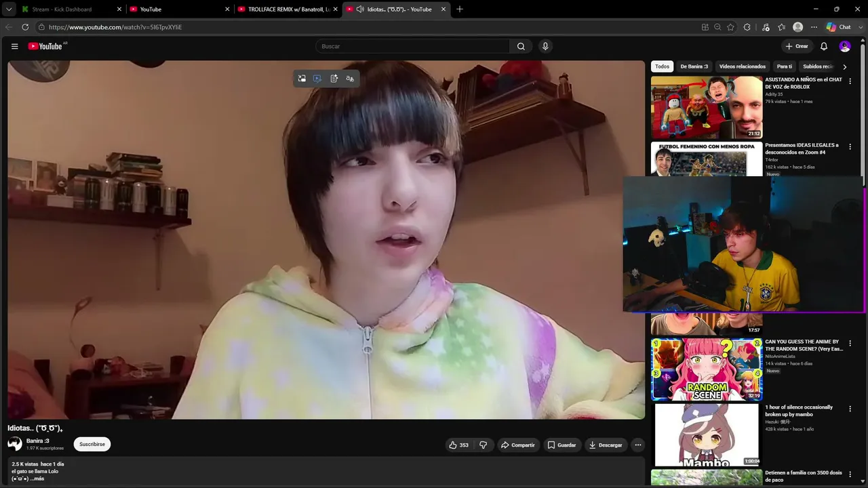Open options for ASUSTANDO A NIÑOS video
Screen dimensions: 868x488
coord(850,81)
